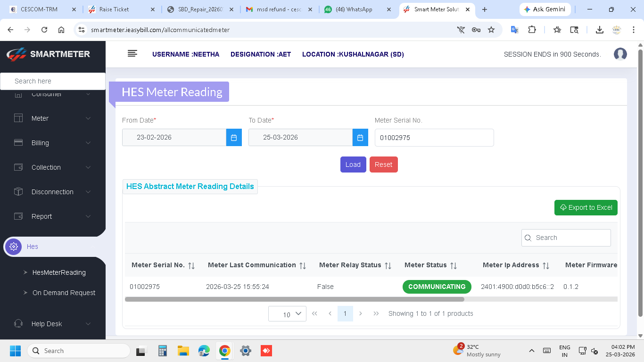
Task: Sort by Meter Serial No. column
Action: pos(191,266)
